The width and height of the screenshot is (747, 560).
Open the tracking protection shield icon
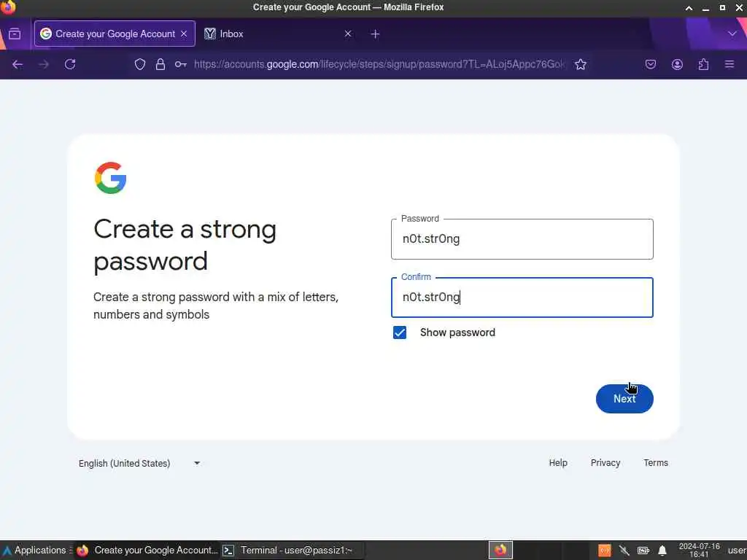tap(139, 64)
